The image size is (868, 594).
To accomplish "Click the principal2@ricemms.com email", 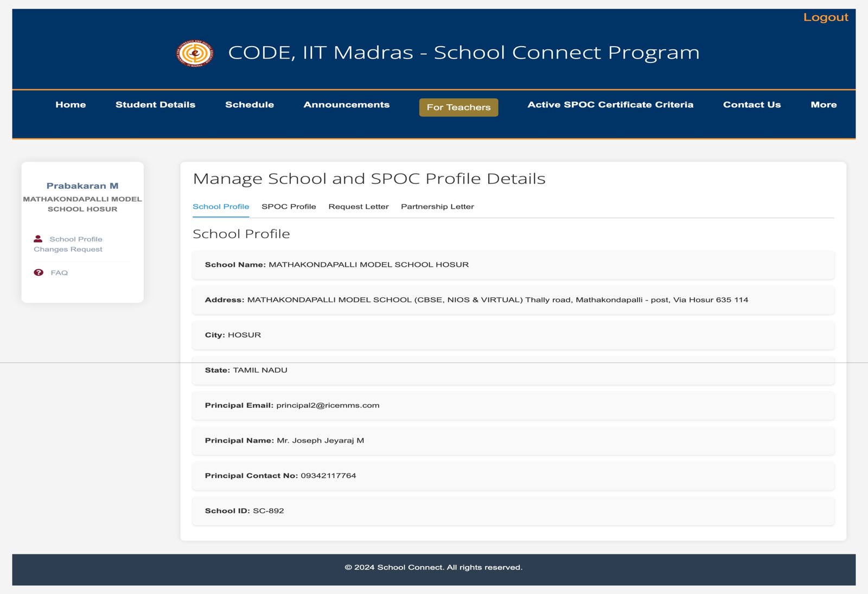I will pyautogui.click(x=328, y=405).
